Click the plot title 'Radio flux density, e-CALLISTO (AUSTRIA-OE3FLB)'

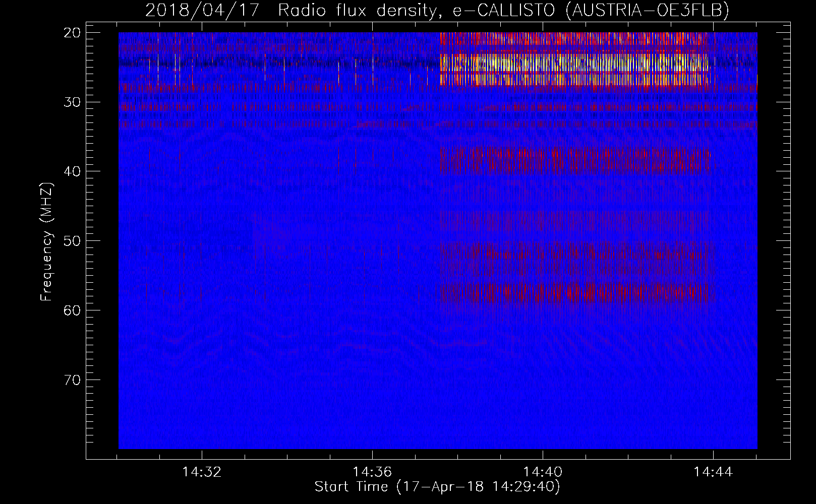coord(503,10)
